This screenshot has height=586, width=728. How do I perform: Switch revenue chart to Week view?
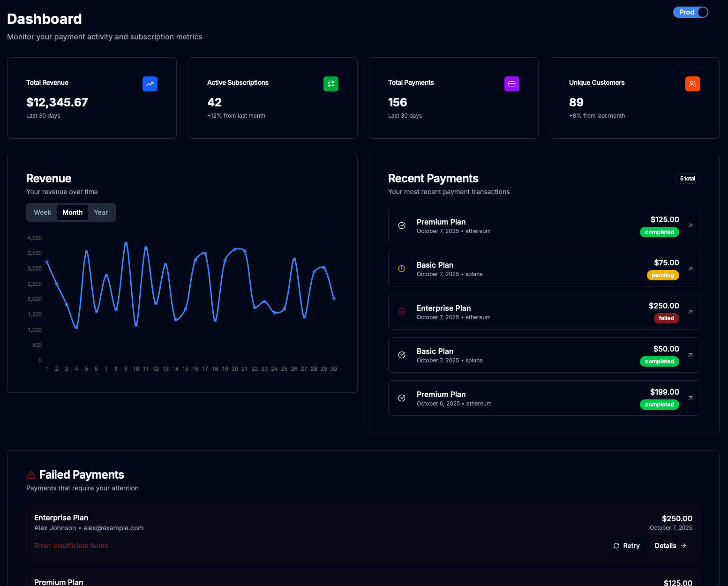point(42,212)
